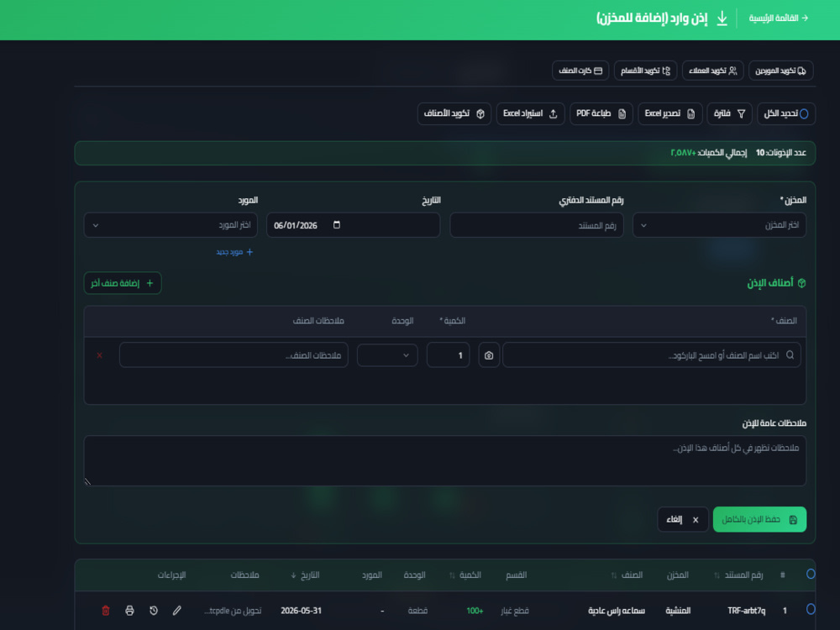840x630 pixels.
Task: Click the ملاحظات الصنف item notes field
Action: point(234,355)
